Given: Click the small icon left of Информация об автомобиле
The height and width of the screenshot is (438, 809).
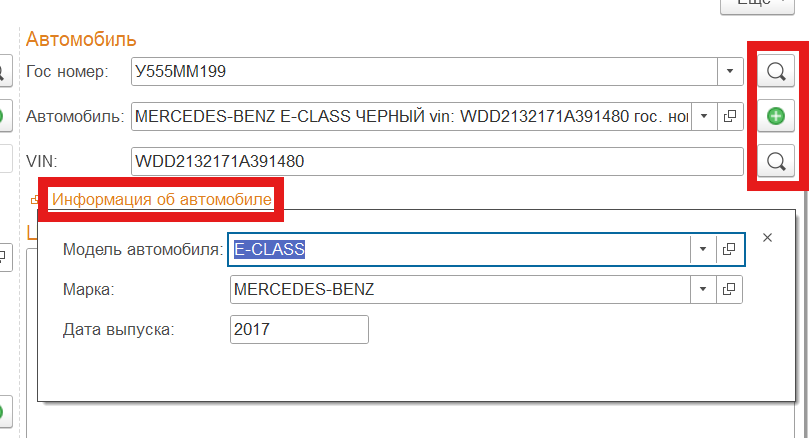Looking at the screenshot, I should point(37,201).
